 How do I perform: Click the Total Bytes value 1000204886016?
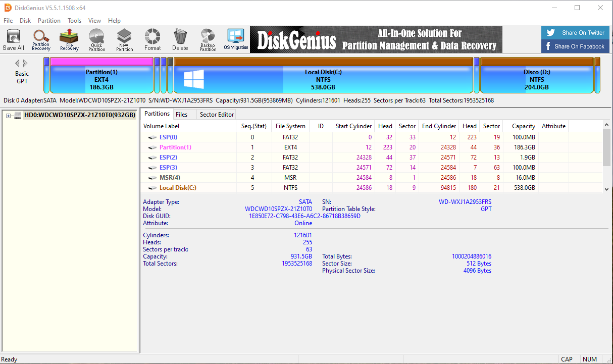pyautogui.click(x=472, y=256)
